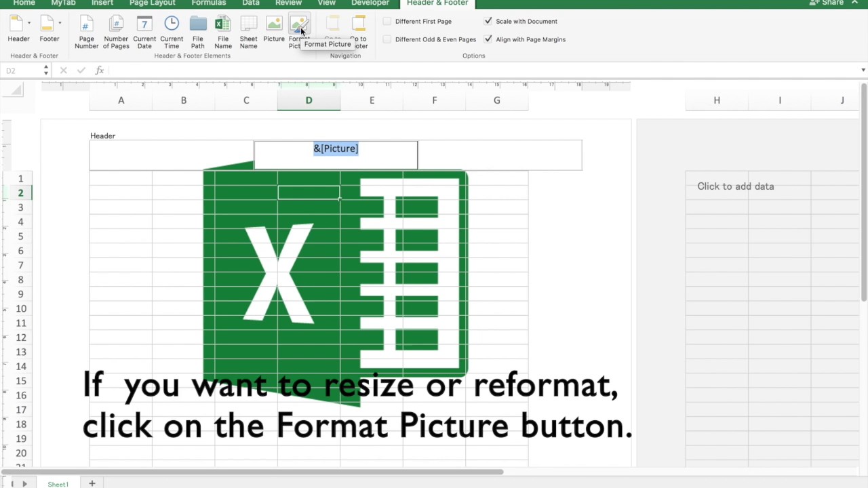Select row 2 header
Screen dimensions: 868x488
[x=20, y=193]
